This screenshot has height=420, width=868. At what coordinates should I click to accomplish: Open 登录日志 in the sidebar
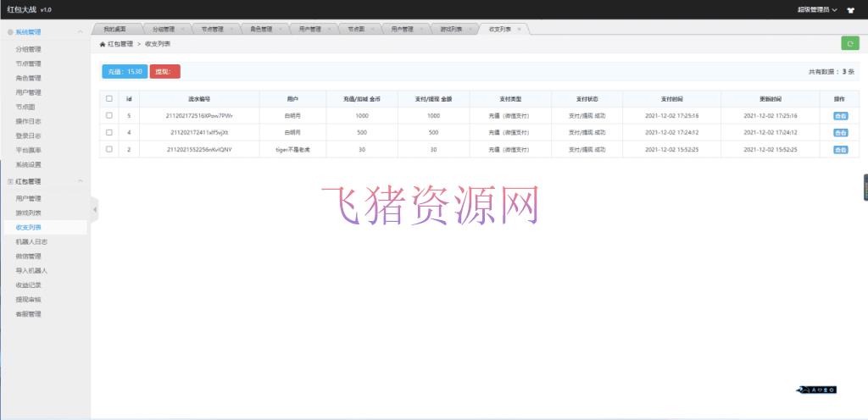[28, 136]
